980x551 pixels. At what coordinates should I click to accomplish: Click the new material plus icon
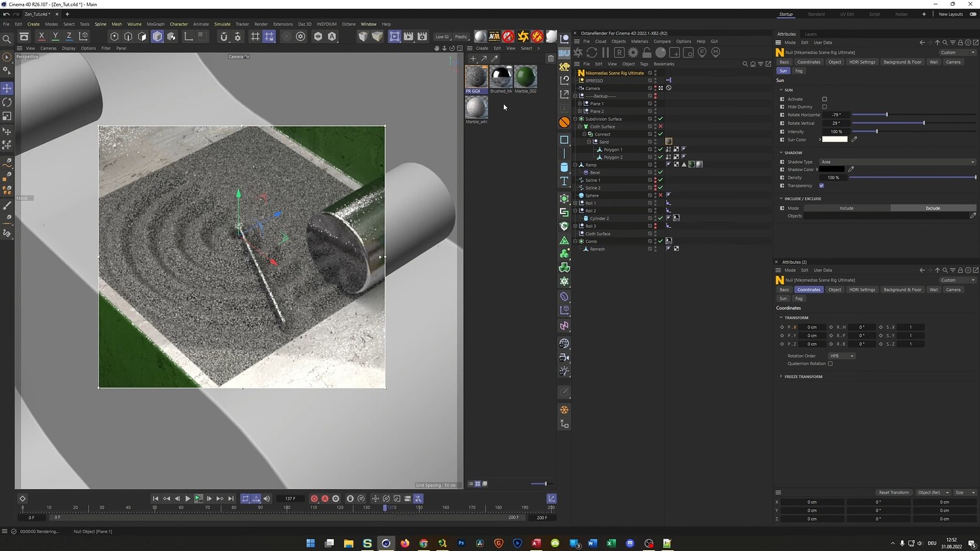point(473,59)
